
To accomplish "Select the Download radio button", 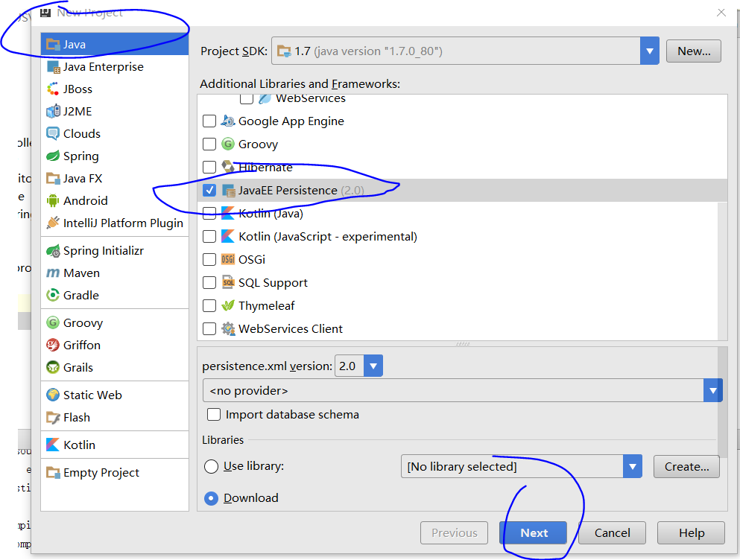I will [x=211, y=498].
